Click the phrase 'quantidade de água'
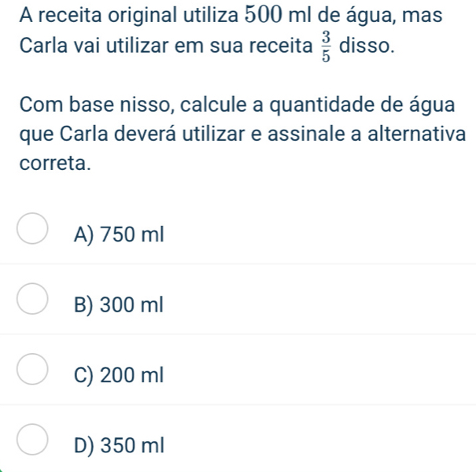476x472 pixels. tap(363, 105)
